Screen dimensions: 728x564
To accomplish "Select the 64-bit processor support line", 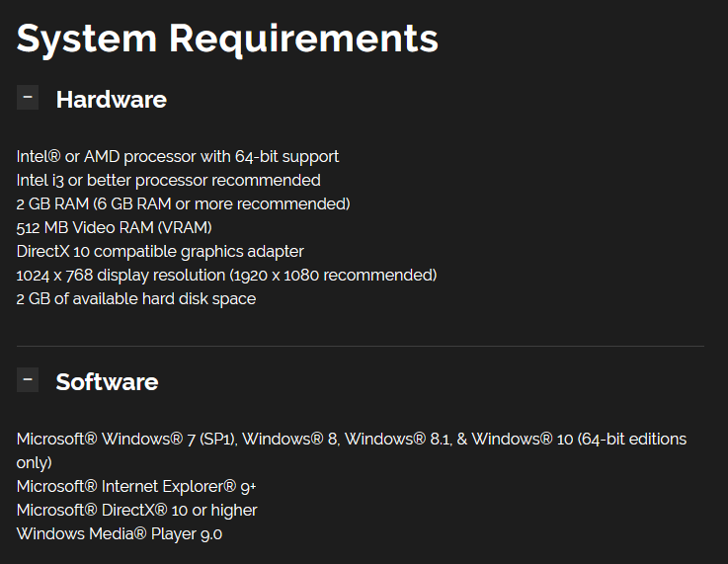I will pos(178,157).
